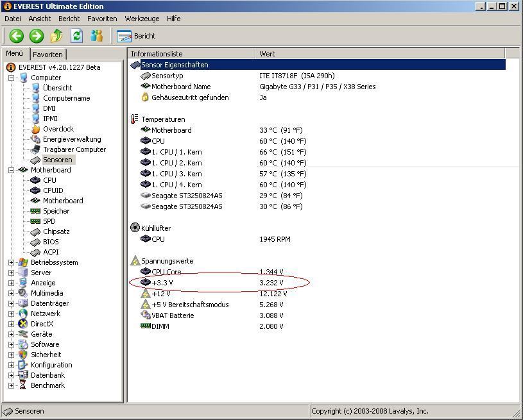The height and width of the screenshot is (420, 523).
Task: Open the Favoriten menu
Action: coord(102,19)
